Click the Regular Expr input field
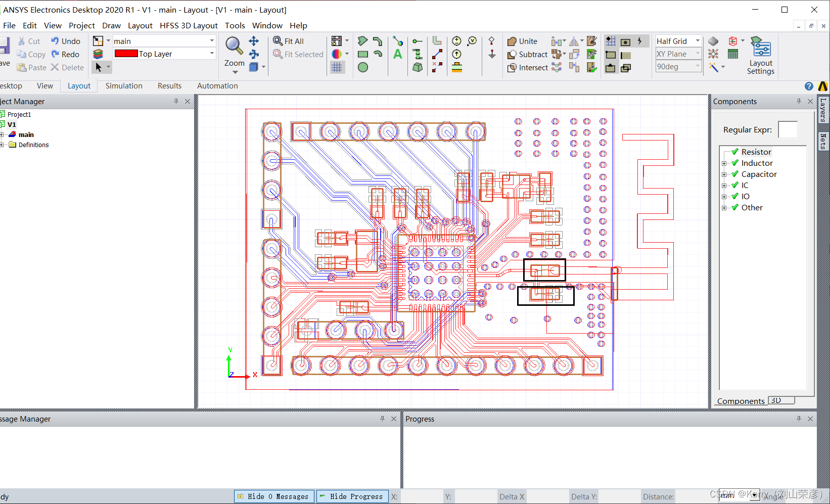The height and width of the screenshot is (504, 830). pyautogui.click(x=788, y=129)
